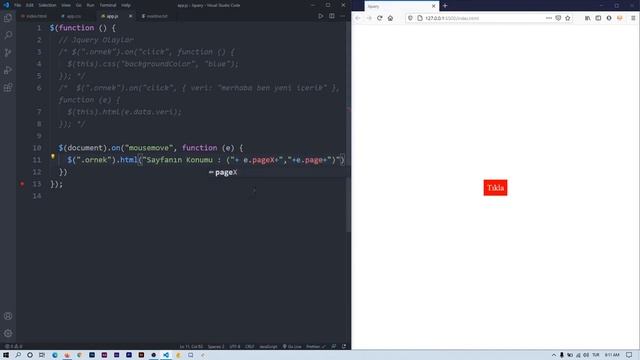Open a new tab in Firefox

[445, 6]
